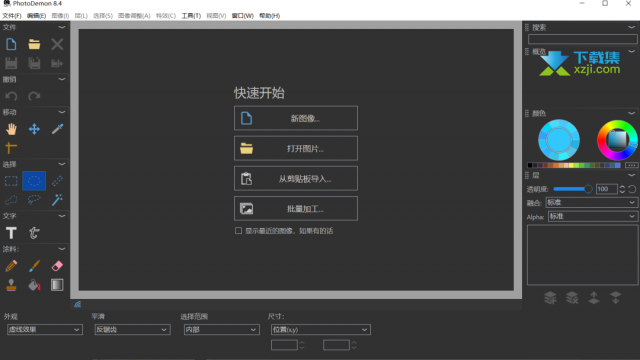
Task: Open the 平滑 反锯齿 dropdown
Action: (132, 330)
